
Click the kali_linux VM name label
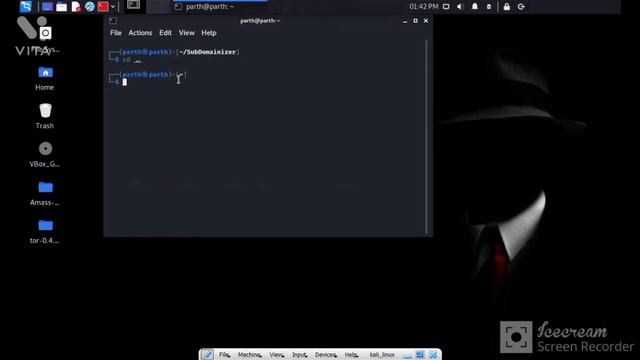382,355
